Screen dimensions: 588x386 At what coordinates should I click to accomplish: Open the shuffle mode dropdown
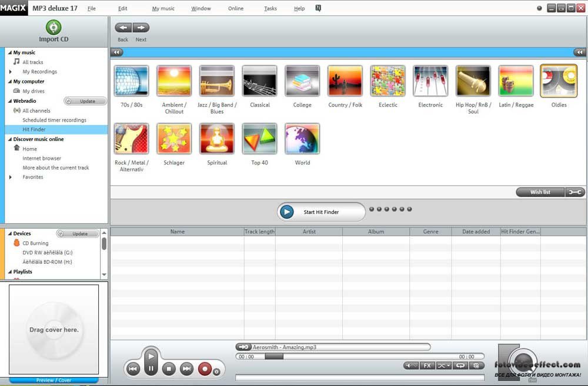443,365
